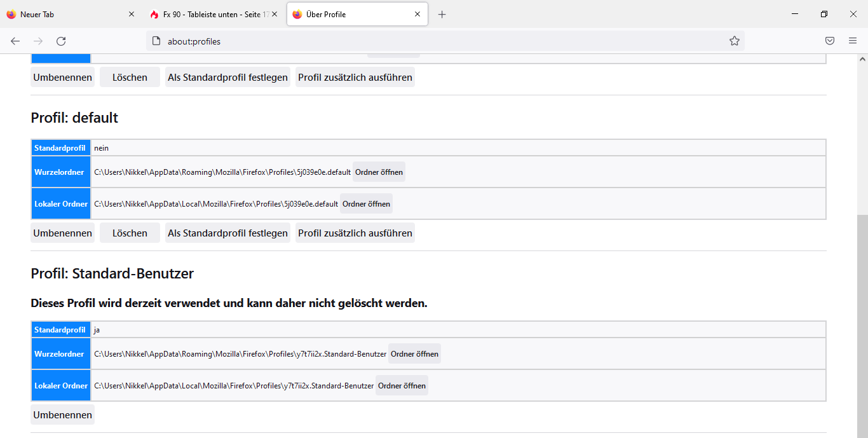This screenshot has height=438, width=868.
Task: Launch default profile via Profil zusätzlich ausführen
Action: [x=355, y=233]
